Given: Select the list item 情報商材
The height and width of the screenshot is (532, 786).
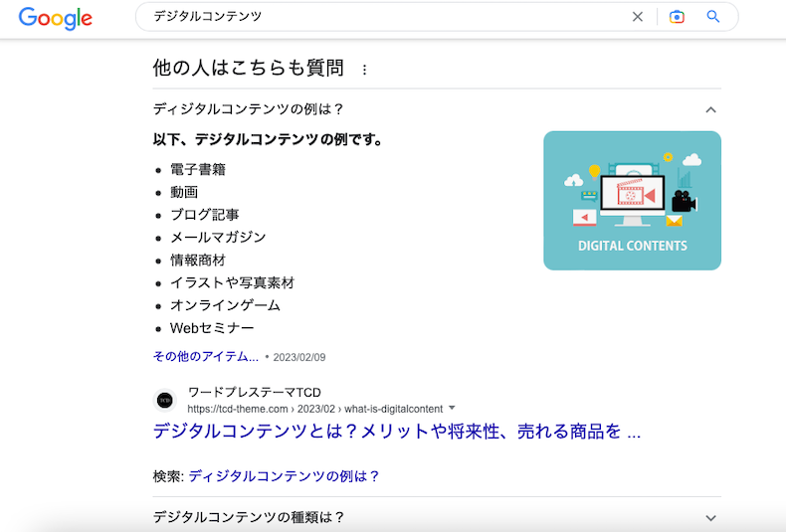Looking at the screenshot, I should [x=198, y=260].
